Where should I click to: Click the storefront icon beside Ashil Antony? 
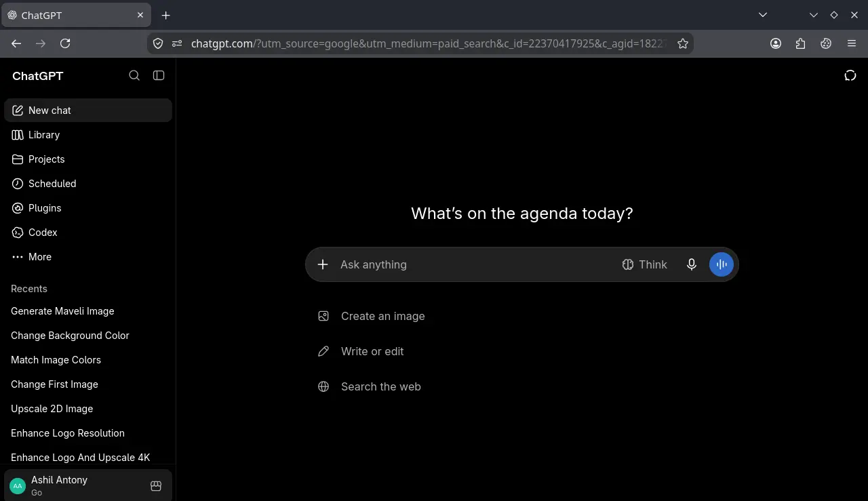coord(155,486)
